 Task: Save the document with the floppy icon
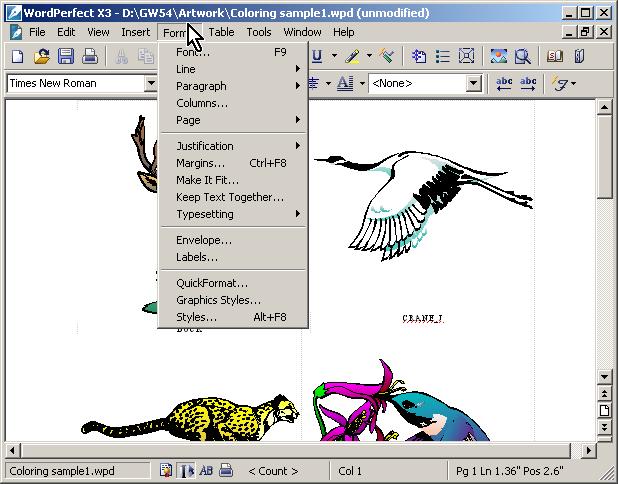(x=66, y=56)
